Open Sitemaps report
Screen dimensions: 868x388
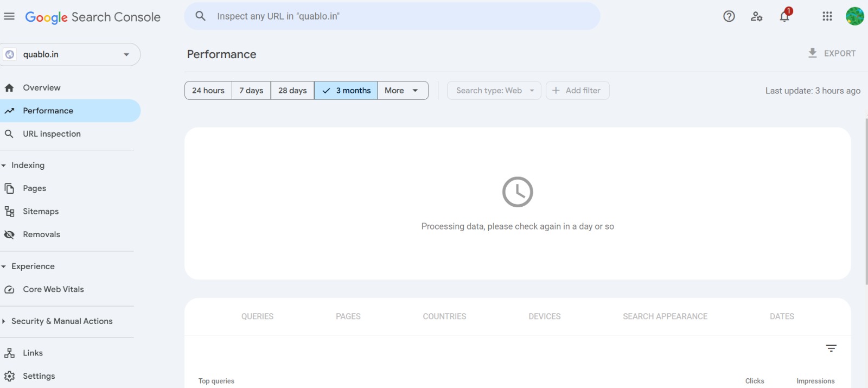point(41,212)
